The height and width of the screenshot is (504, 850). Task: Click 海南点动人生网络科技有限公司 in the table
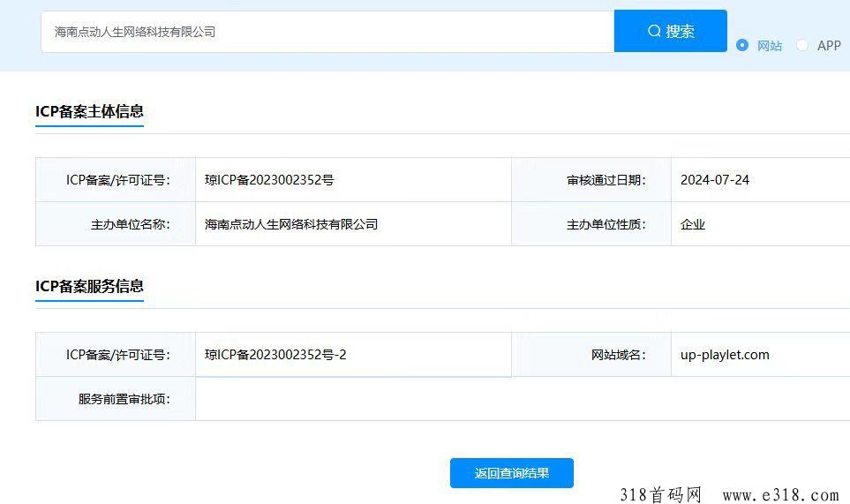tap(291, 224)
